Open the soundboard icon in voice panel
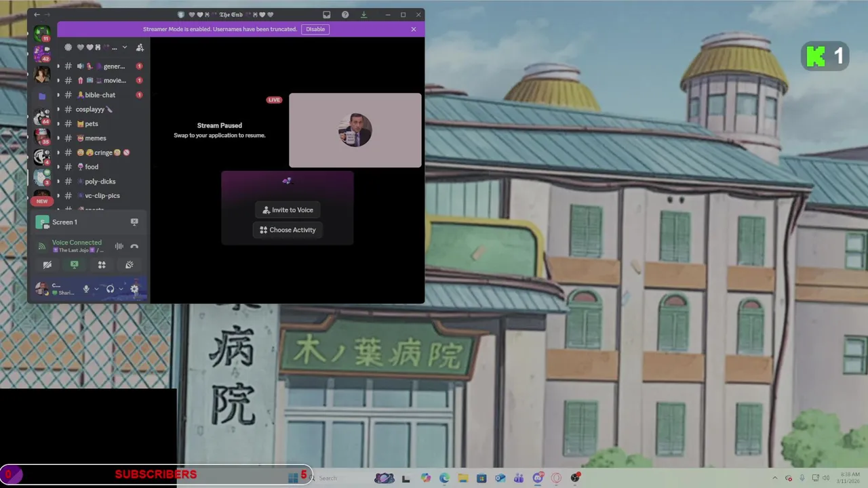Image resolution: width=868 pixels, height=488 pixels. coord(129,265)
